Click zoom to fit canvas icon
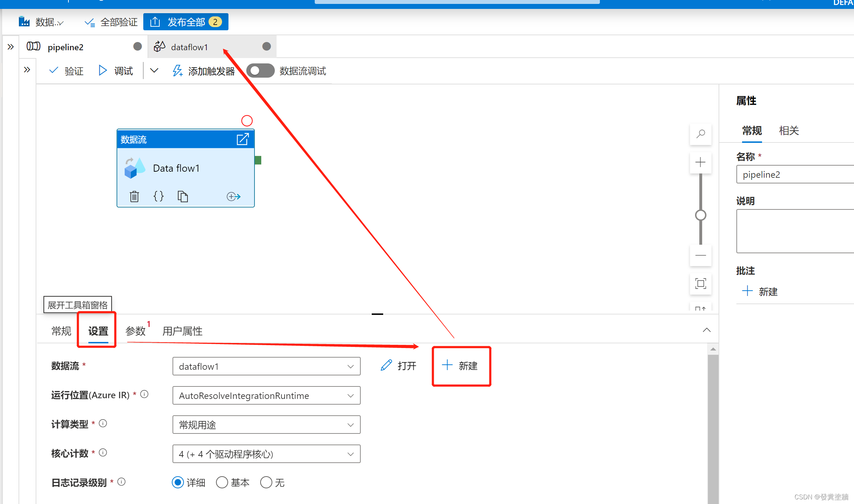This screenshot has width=854, height=504. pos(700,284)
